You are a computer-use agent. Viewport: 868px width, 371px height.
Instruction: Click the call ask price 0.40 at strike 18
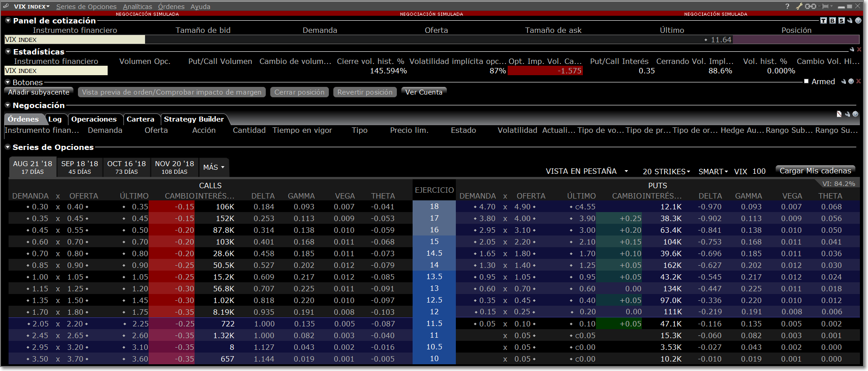coord(75,207)
